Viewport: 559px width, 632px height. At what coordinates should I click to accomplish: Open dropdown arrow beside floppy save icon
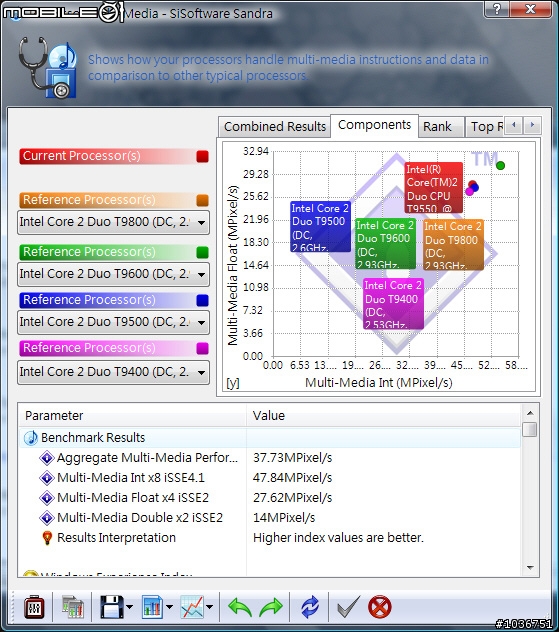(129, 607)
